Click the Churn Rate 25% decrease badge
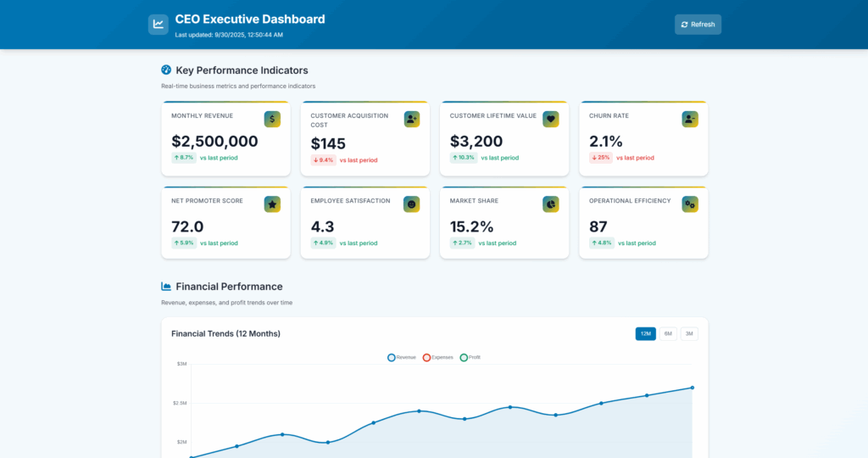This screenshot has width=868, height=458. [x=601, y=158]
